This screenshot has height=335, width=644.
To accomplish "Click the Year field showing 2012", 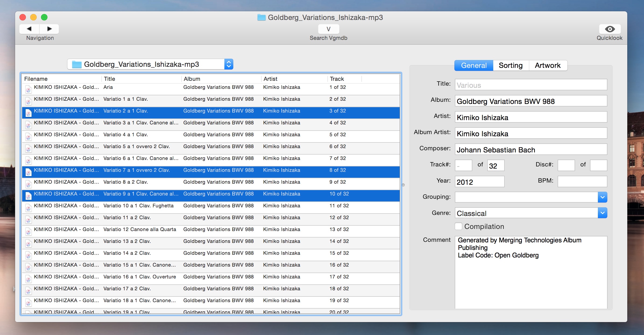I will tap(479, 182).
